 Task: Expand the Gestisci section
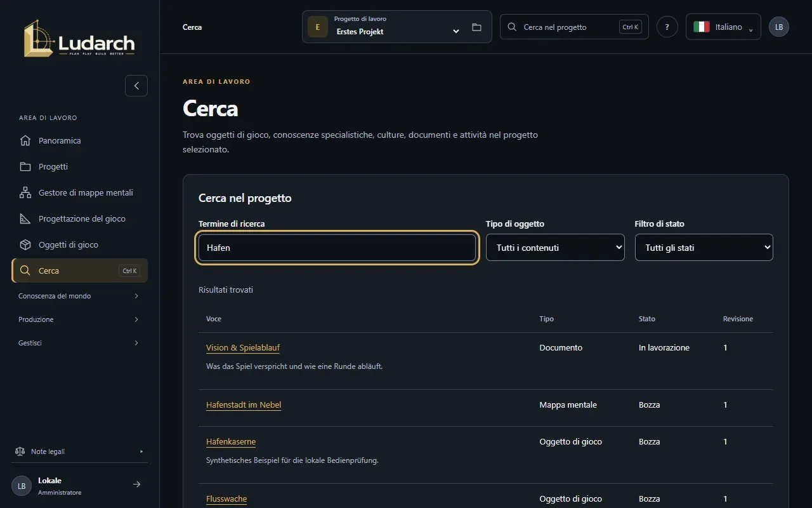coord(79,343)
